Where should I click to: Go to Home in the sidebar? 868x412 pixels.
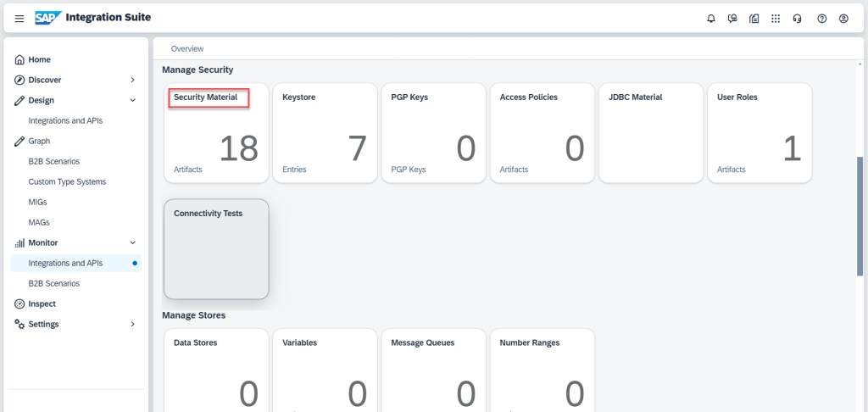(39, 59)
